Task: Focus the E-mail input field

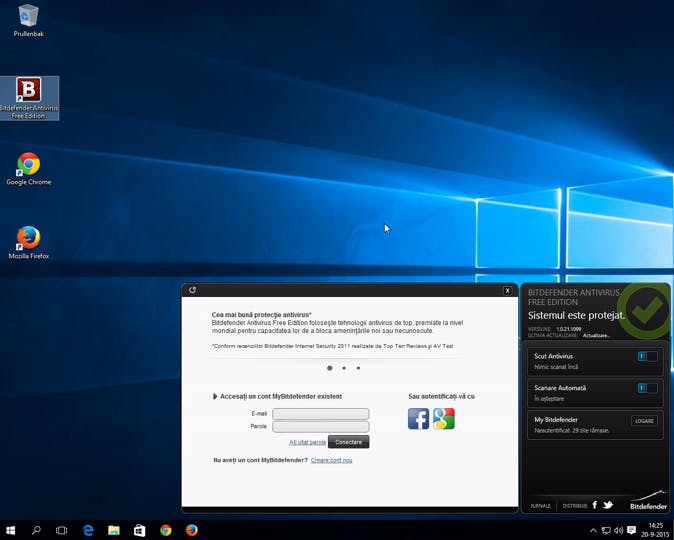Action: click(321, 414)
